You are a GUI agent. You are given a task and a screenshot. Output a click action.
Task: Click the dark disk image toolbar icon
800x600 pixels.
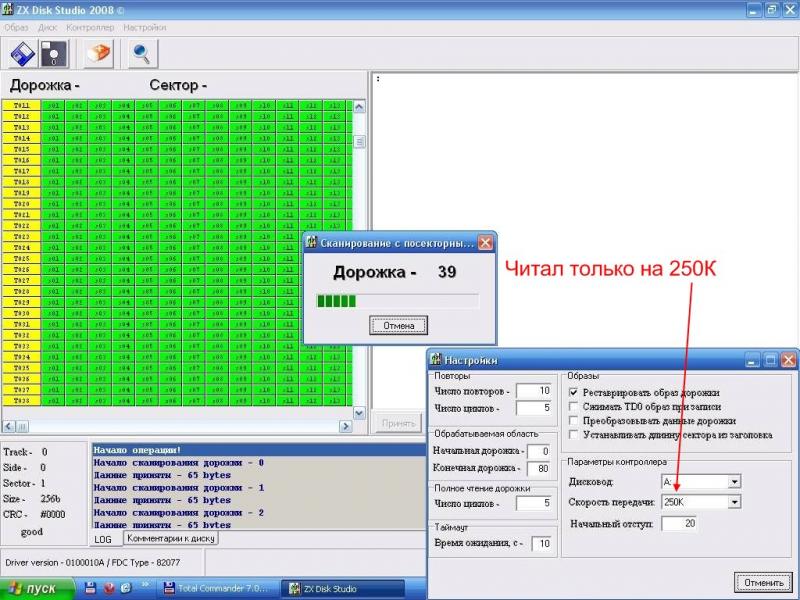[x=54, y=53]
